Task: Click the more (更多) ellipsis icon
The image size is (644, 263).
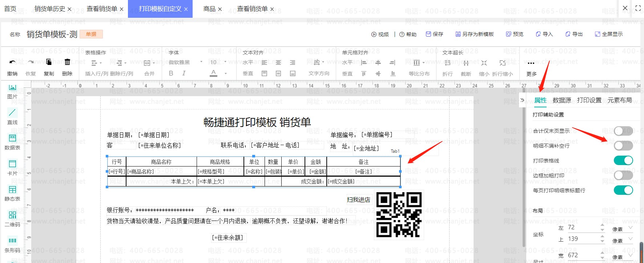Action: click(531, 63)
